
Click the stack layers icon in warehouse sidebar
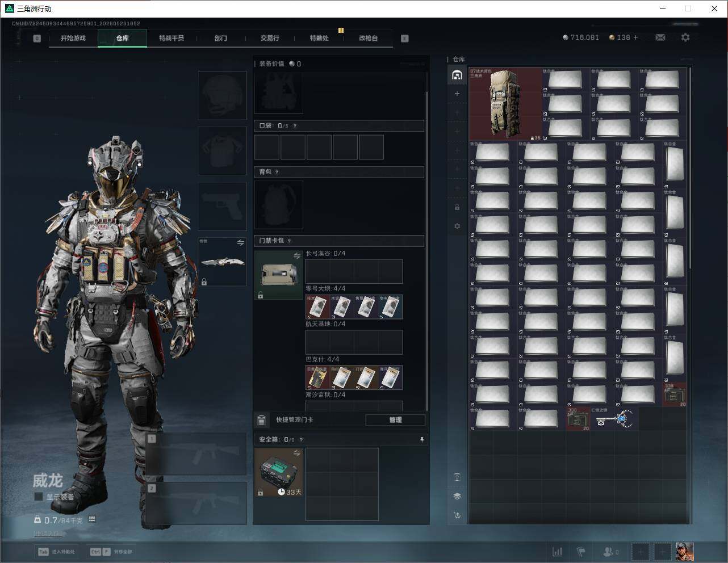[457, 496]
